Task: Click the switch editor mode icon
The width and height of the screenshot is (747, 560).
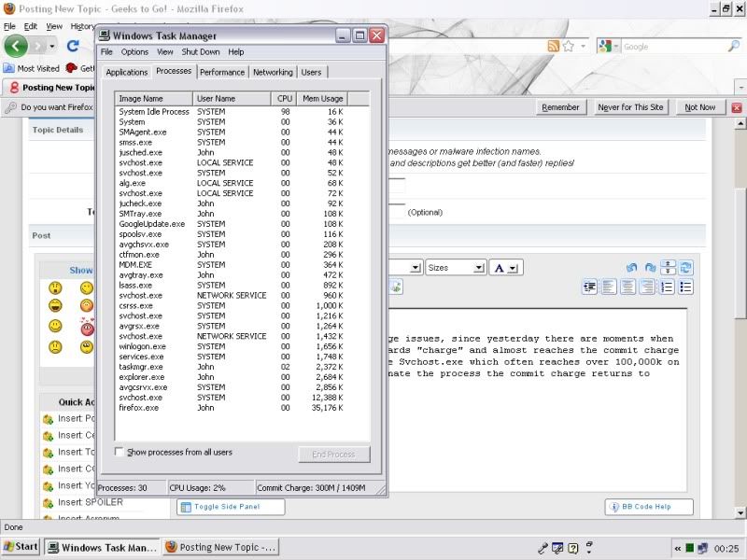Action: point(685,268)
